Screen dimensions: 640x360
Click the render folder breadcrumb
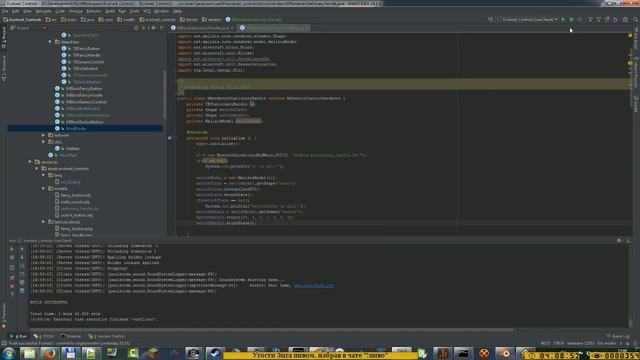click(x=211, y=19)
